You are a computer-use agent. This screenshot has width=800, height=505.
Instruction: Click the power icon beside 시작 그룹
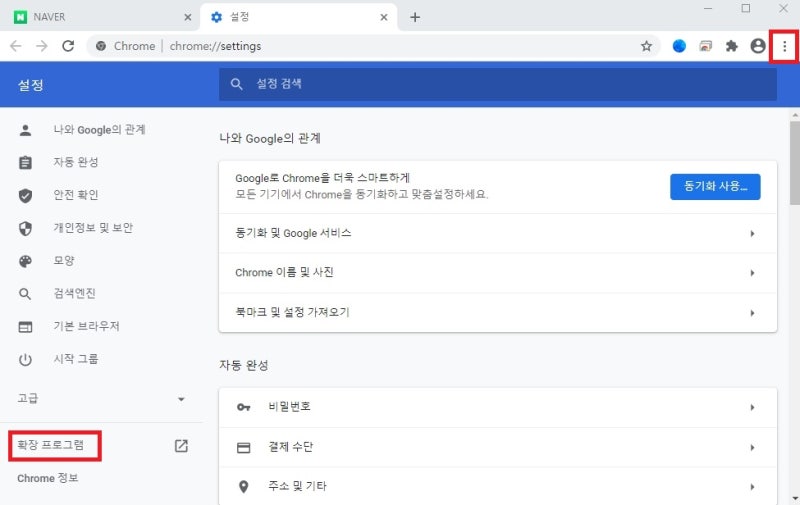[25, 360]
